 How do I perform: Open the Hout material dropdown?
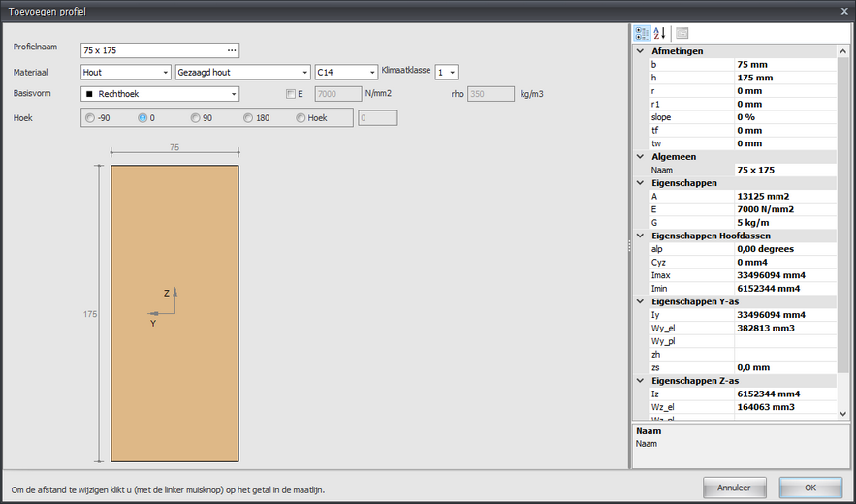(x=126, y=72)
